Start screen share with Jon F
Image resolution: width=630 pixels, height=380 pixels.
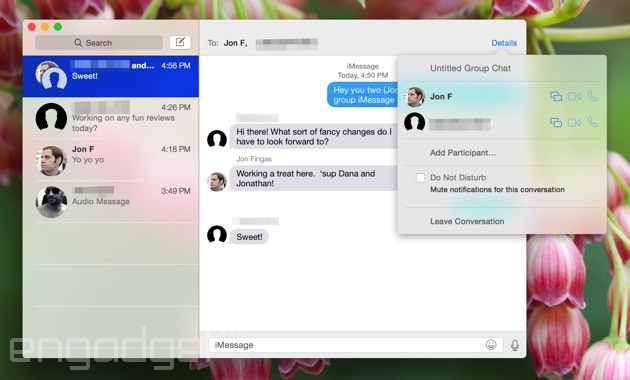coord(556,96)
